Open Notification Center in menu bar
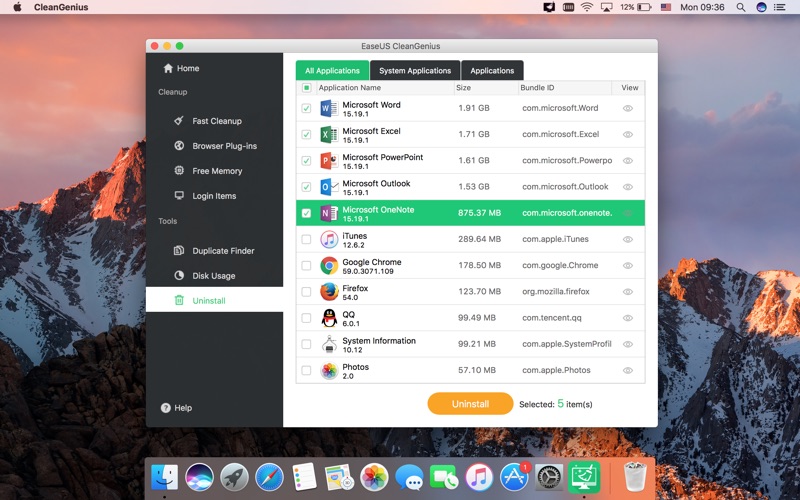This screenshot has height=500, width=800. coord(780,7)
